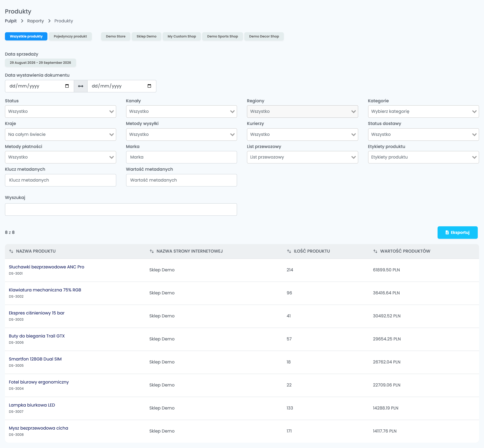Select Demo Decor Shop filter
This screenshot has height=448, width=484.
tap(264, 36)
